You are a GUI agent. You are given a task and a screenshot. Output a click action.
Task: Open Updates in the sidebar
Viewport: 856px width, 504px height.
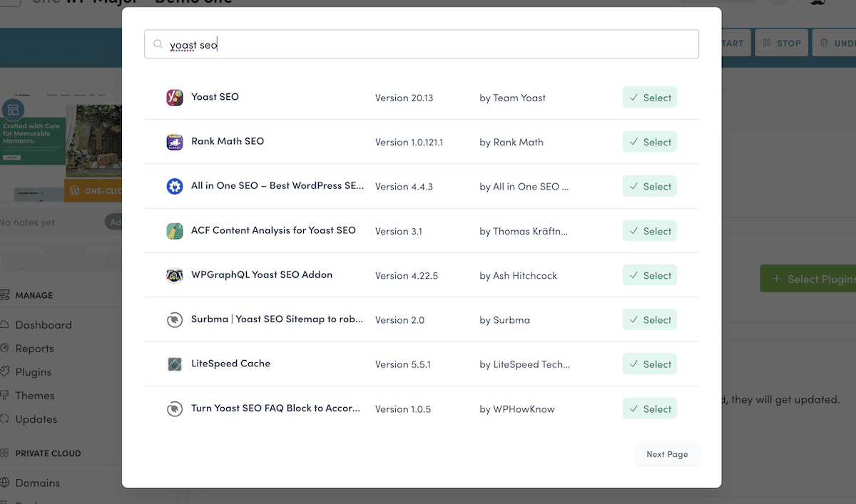[36, 418]
